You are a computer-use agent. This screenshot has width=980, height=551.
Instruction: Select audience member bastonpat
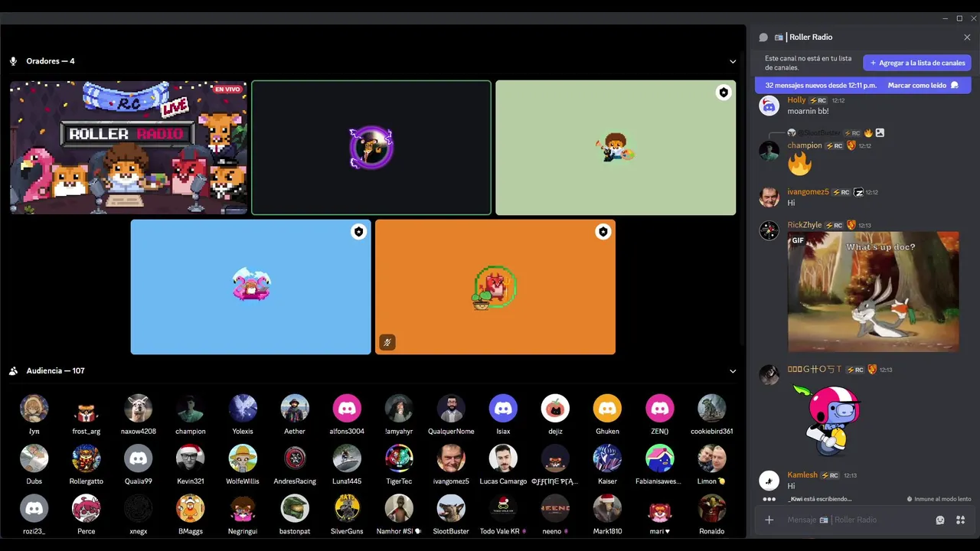(295, 514)
